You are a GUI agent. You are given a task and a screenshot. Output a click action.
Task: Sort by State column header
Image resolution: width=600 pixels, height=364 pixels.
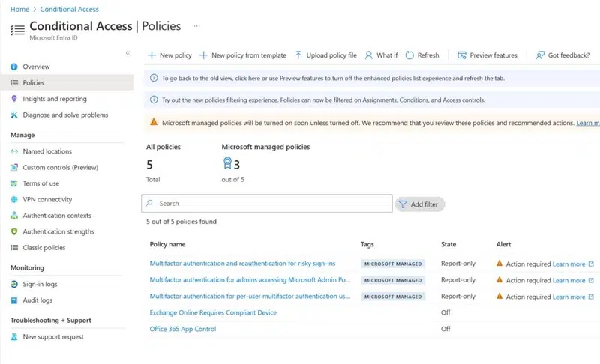[x=448, y=244]
